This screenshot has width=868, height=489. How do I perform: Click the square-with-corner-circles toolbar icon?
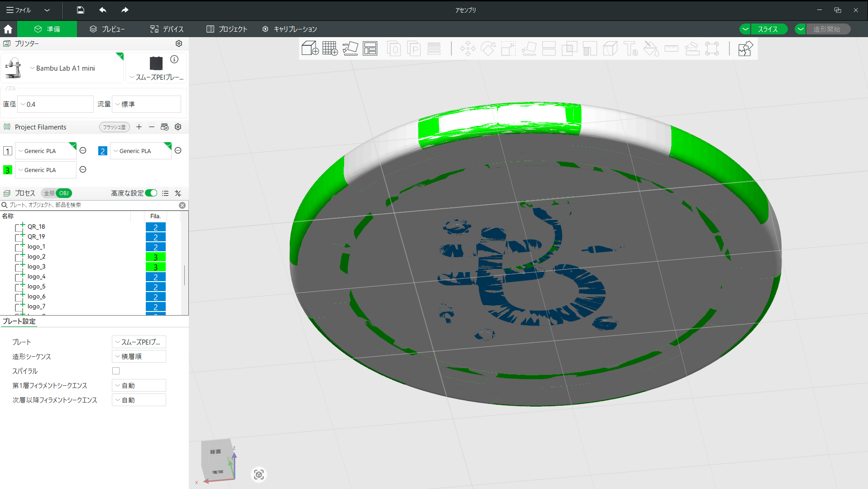click(712, 48)
